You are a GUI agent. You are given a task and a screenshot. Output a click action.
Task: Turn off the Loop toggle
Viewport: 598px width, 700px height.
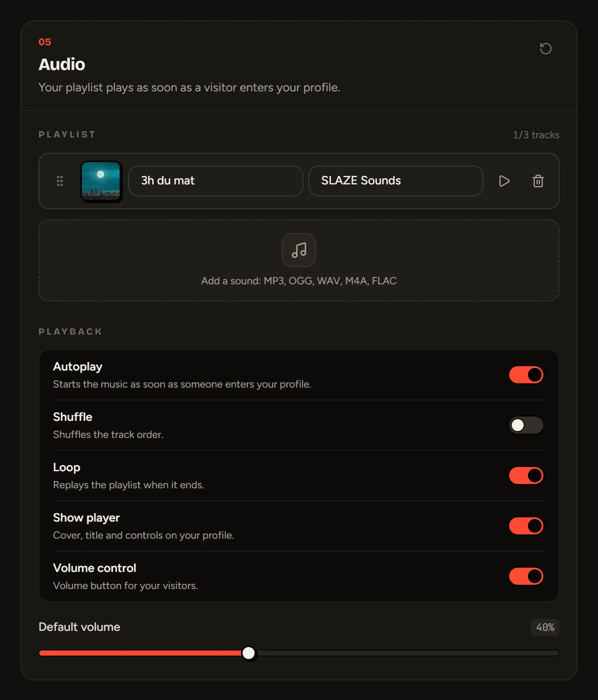coord(526,475)
